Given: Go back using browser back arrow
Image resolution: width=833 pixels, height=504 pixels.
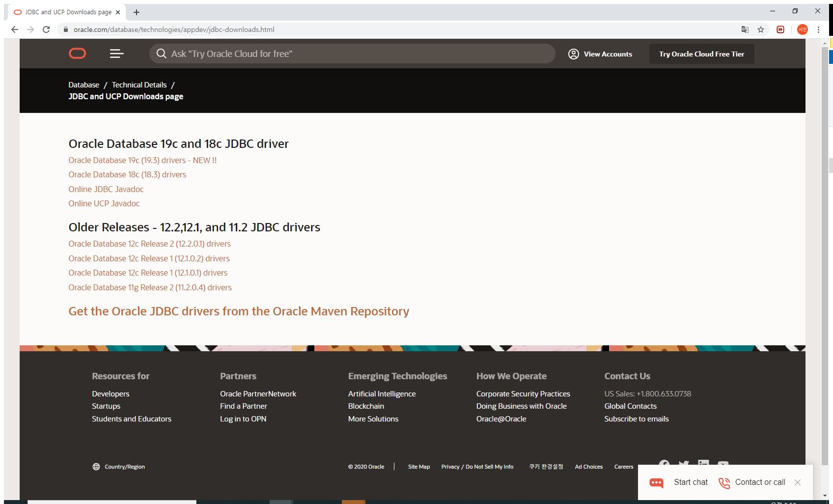Looking at the screenshot, I should 15,29.
